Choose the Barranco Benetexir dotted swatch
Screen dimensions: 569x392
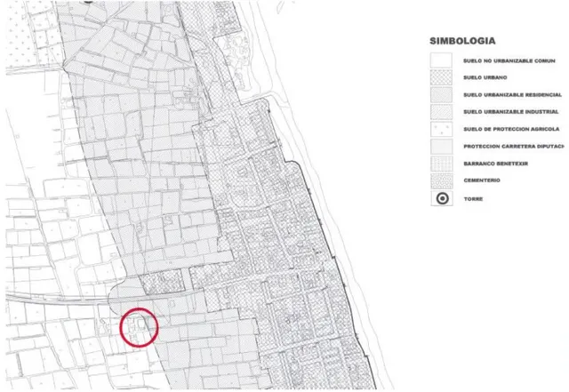click(441, 164)
